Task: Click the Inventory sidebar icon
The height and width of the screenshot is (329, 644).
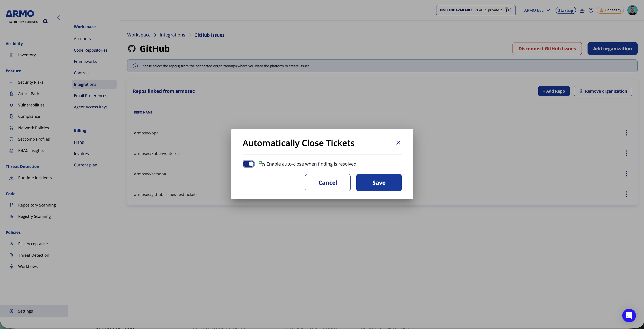Action: [11, 55]
